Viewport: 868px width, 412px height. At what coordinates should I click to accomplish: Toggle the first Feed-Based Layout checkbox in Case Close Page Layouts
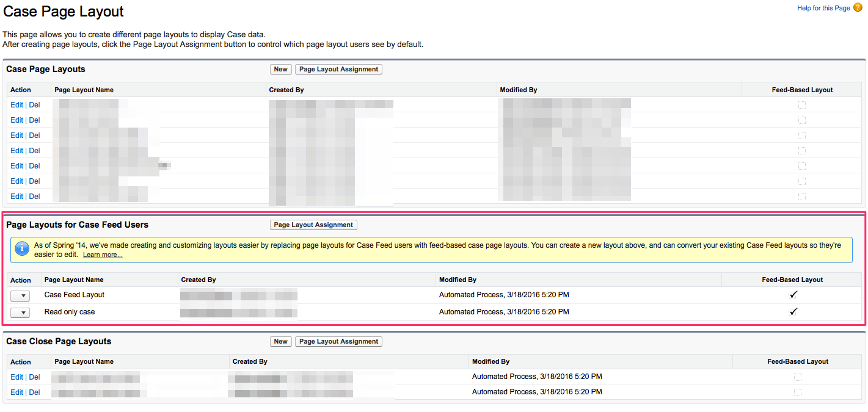click(x=798, y=377)
